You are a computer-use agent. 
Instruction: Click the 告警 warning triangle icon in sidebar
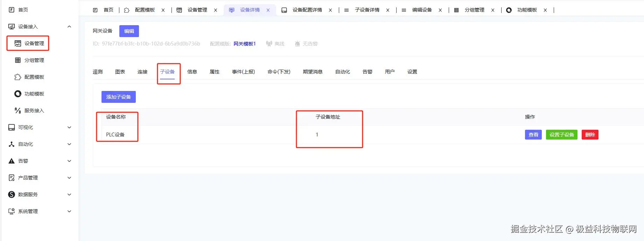point(12,161)
